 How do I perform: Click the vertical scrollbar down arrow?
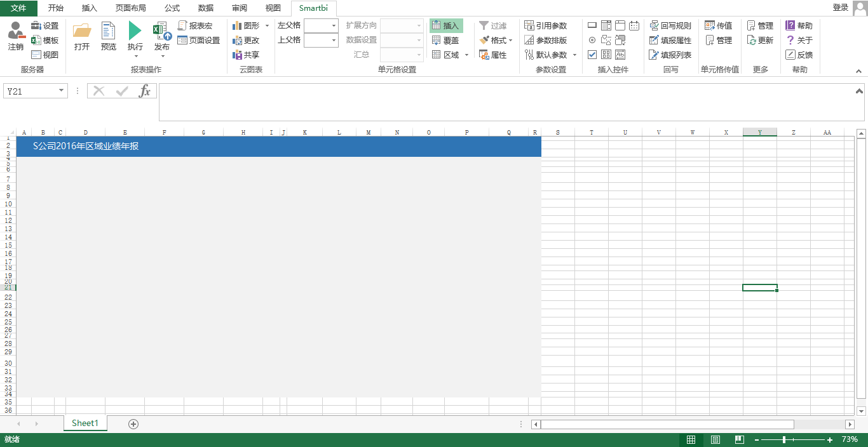point(862,411)
